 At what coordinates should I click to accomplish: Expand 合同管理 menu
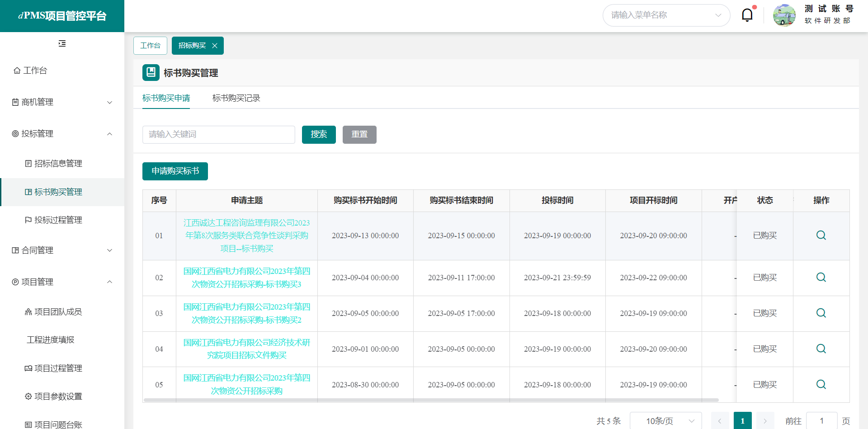(x=62, y=250)
